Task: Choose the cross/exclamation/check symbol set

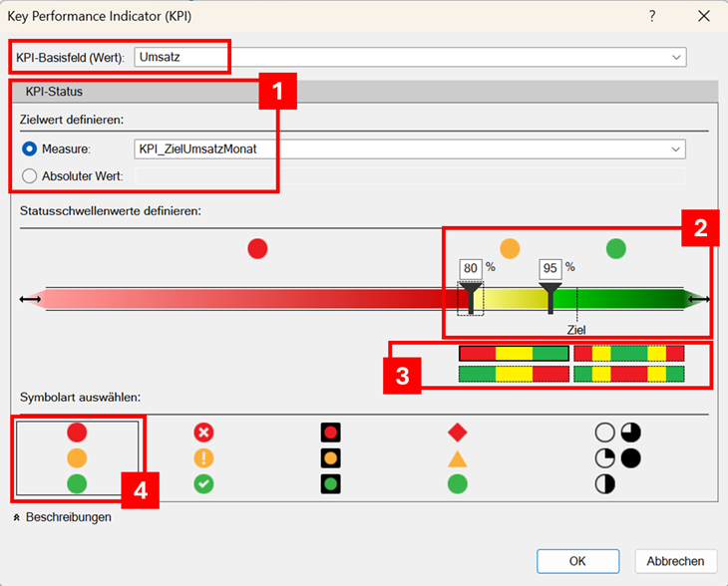Action: click(203, 458)
